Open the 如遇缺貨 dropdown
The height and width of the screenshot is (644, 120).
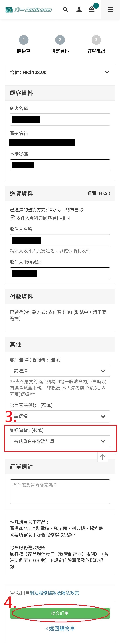coord(60,441)
